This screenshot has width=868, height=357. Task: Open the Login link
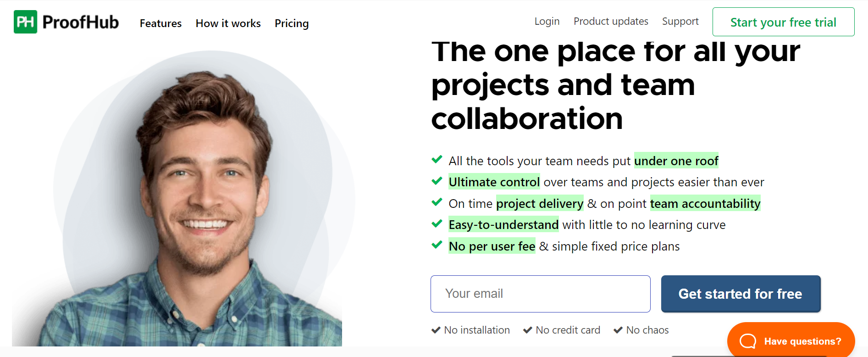pyautogui.click(x=546, y=21)
